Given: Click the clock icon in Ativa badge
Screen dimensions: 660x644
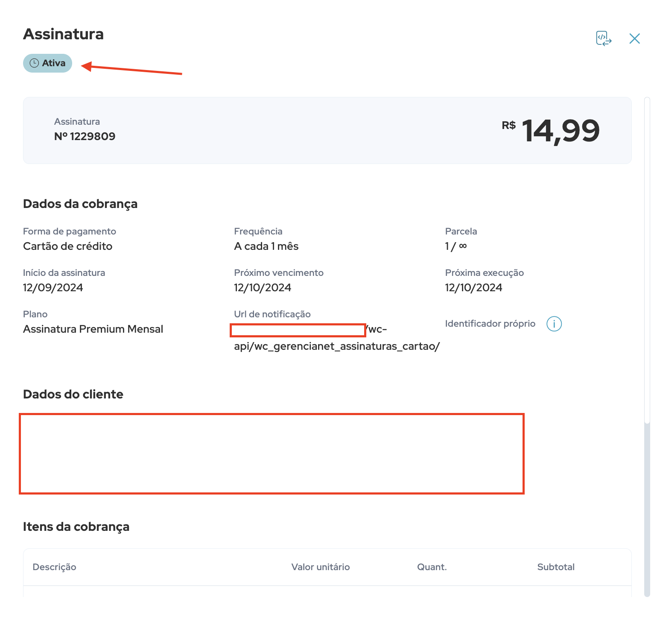Looking at the screenshot, I should click(34, 63).
